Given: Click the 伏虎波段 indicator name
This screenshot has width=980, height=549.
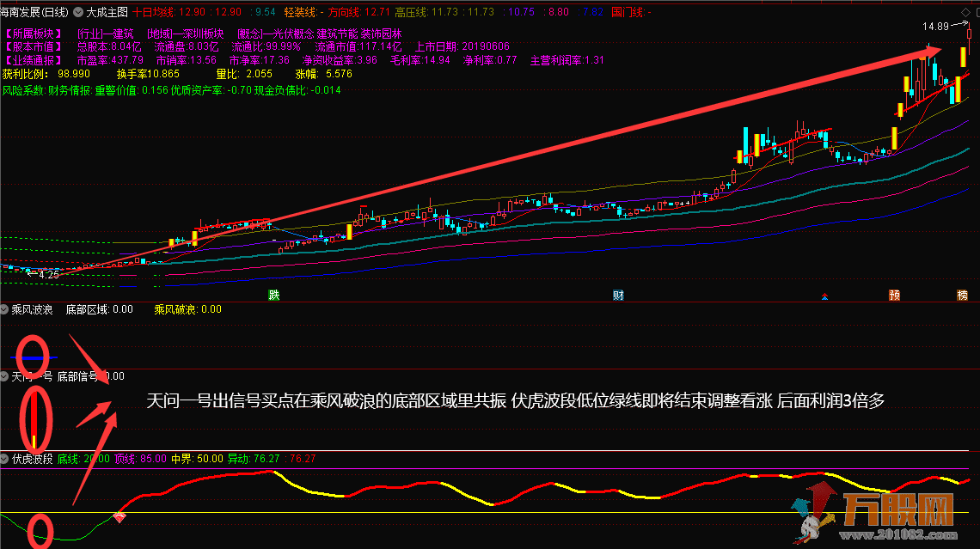Looking at the screenshot, I should (33, 459).
